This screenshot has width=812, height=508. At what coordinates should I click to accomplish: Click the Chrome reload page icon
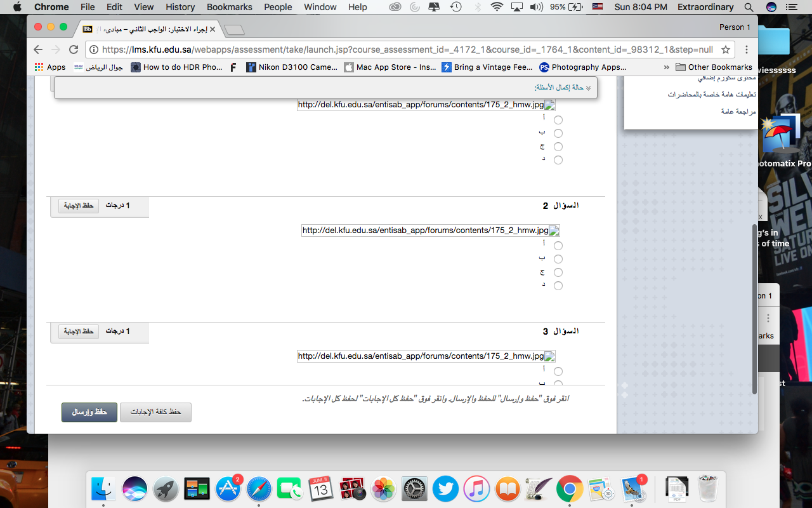coord(74,50)
